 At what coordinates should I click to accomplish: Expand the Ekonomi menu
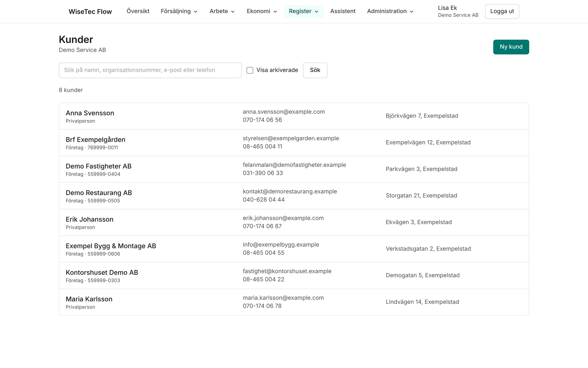[262, 11]
